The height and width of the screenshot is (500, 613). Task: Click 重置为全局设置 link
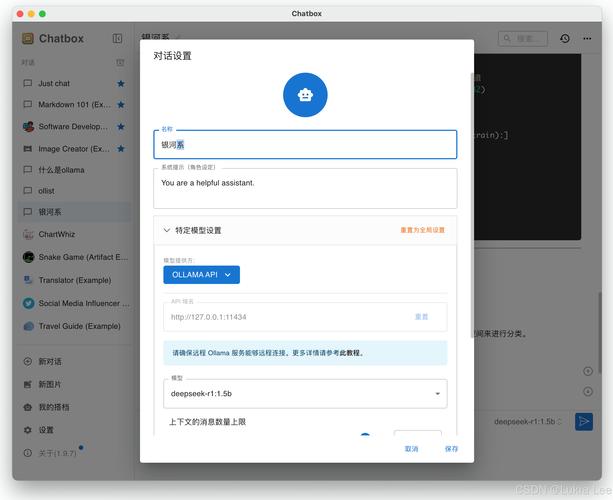click(x=423, y=230)
